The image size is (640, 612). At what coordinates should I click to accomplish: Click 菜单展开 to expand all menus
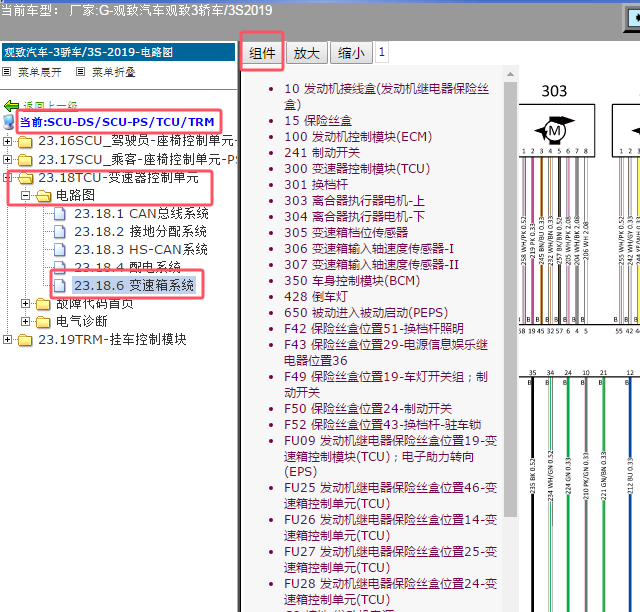tap(40, 73)
